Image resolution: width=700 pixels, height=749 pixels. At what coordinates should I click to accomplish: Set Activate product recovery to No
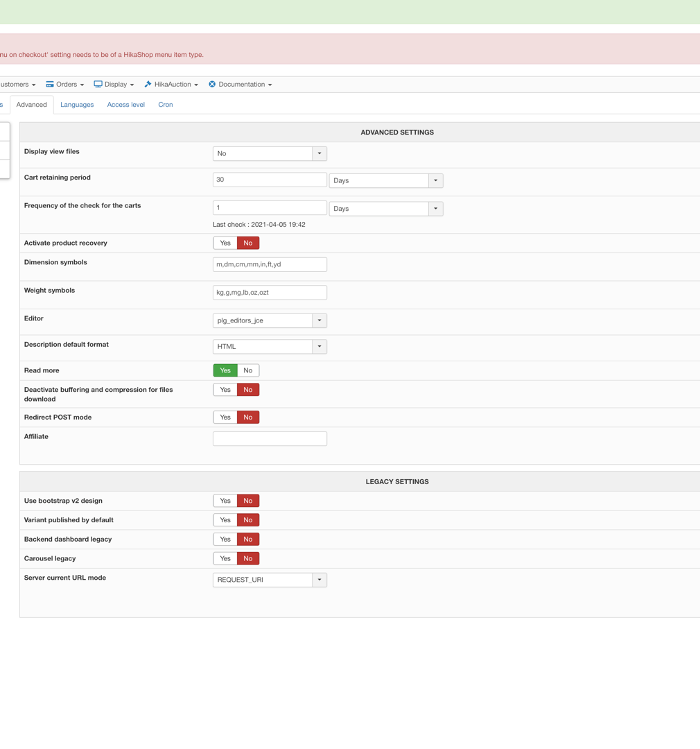[x=248, y=243]
